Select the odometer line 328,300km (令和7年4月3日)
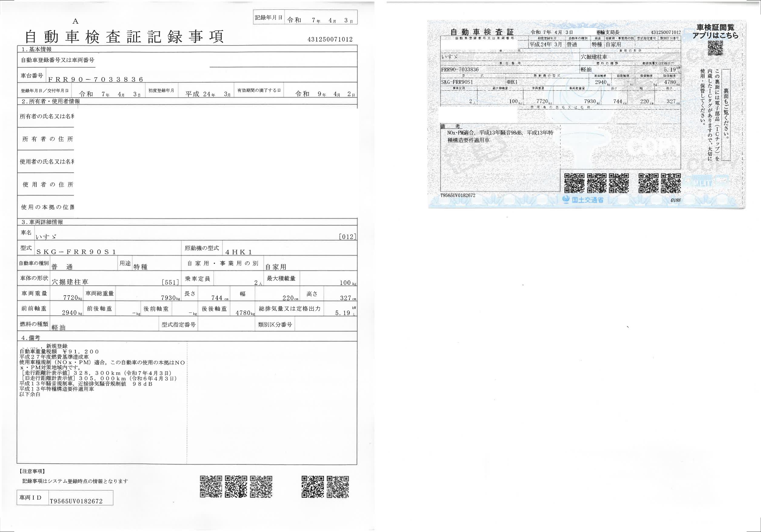This screenshot has width=761, height=532. (x=96, y=373)
